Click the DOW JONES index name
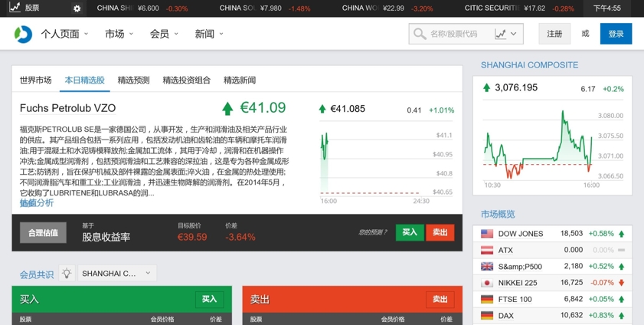This screenshot has width=644, height=325. [521, 234]
